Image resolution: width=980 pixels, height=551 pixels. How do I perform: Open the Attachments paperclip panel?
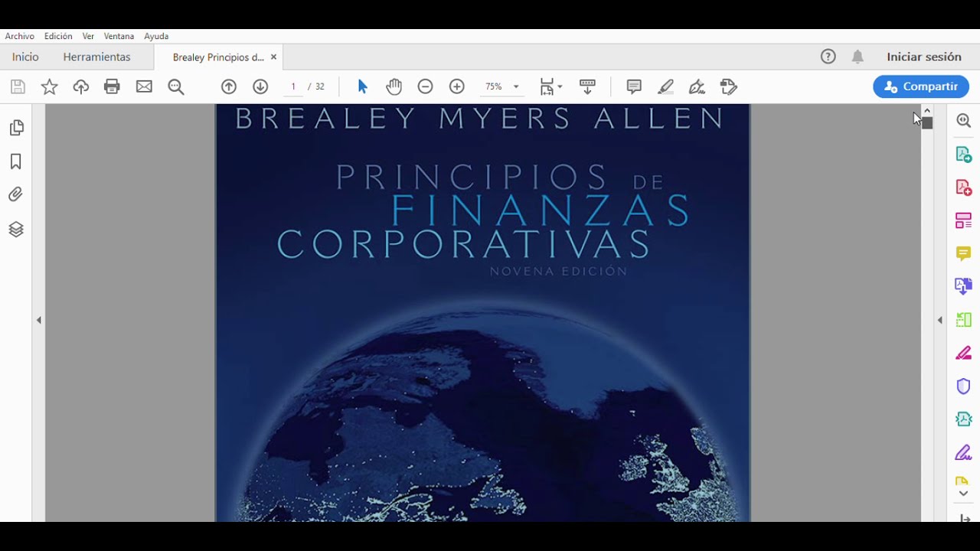[x=15, y=195]
